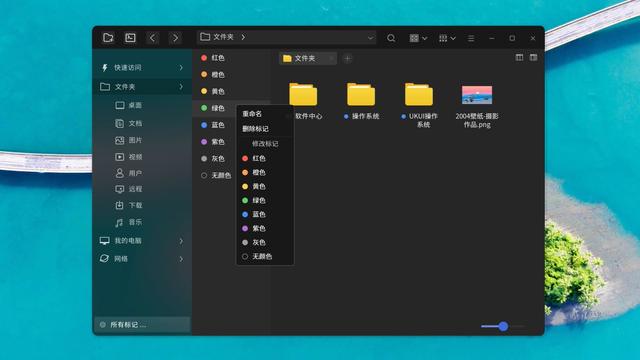Screen dimensions: 640x360
Task: Choose 重命名 in the context menu
Action: point(265,114)
